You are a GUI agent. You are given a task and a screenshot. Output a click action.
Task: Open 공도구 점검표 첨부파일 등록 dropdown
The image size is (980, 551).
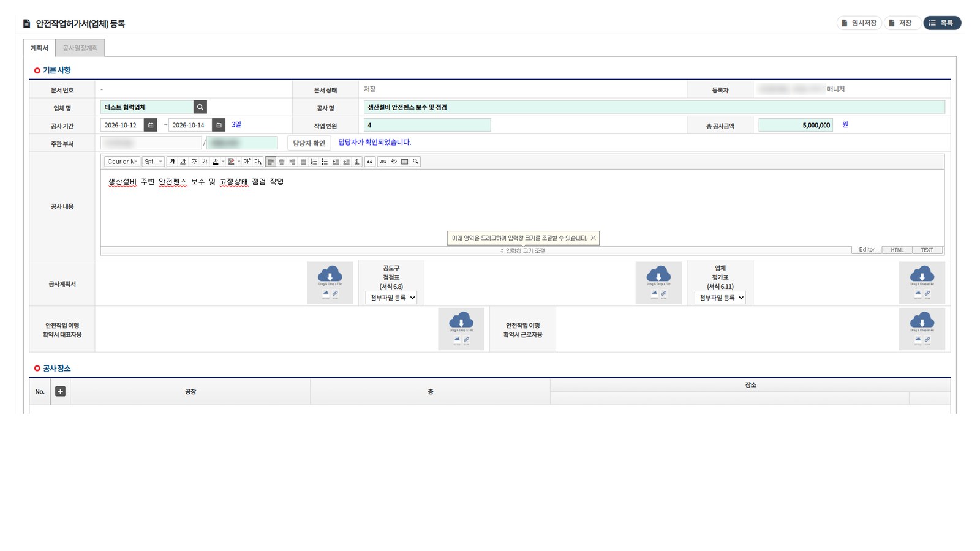coord(391,298)
